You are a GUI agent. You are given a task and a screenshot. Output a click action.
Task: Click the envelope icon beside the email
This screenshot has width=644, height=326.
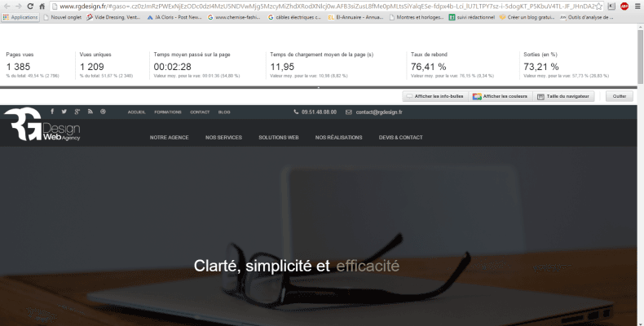[349, 112]
